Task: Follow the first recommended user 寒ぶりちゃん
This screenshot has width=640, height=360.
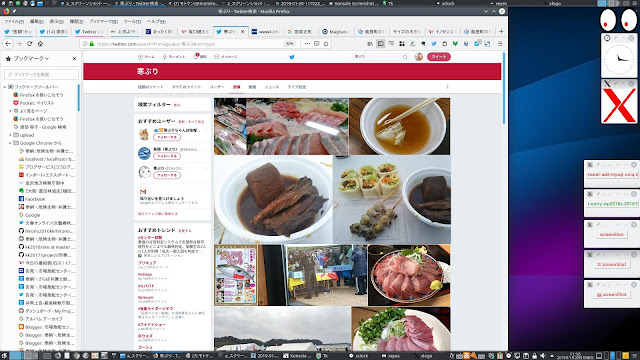Action: click(x=167, y=138)
